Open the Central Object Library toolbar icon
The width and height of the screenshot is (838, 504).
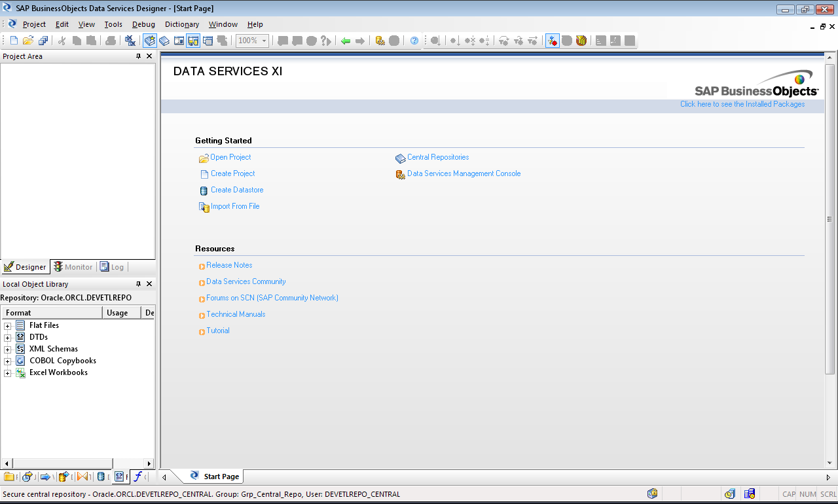coord(164,41)
